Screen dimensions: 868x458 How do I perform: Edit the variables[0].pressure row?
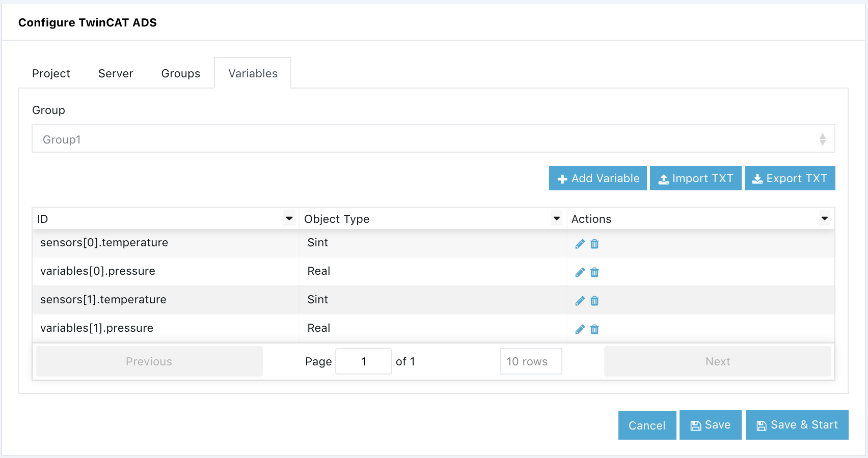[580, 272]
